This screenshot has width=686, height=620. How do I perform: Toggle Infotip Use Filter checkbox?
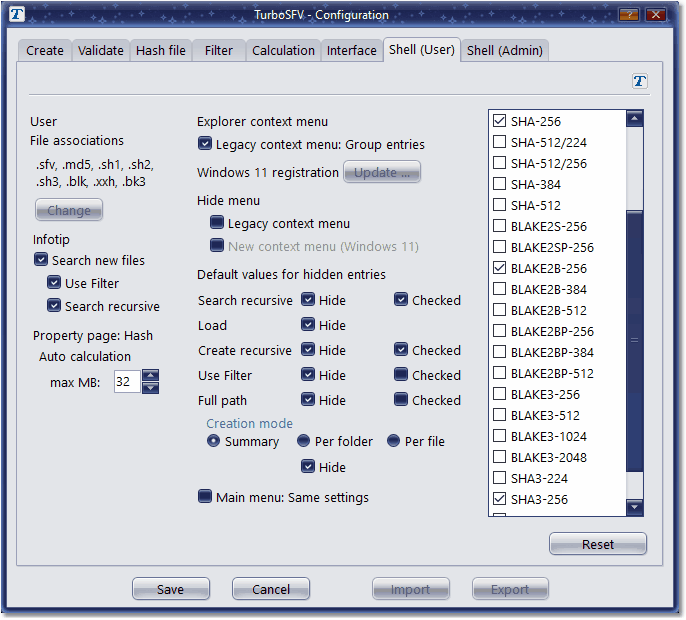coord(54,283)
